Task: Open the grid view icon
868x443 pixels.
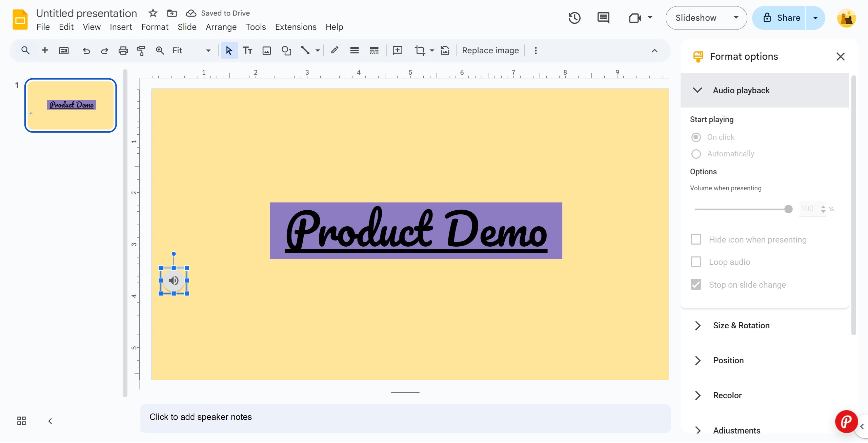Action: pos(21,421)
